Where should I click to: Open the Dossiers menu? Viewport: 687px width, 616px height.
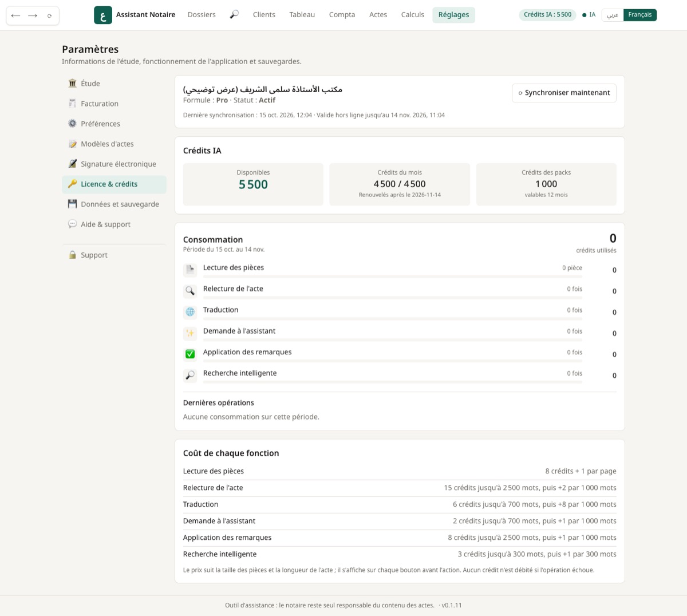[x=202, y=15]
